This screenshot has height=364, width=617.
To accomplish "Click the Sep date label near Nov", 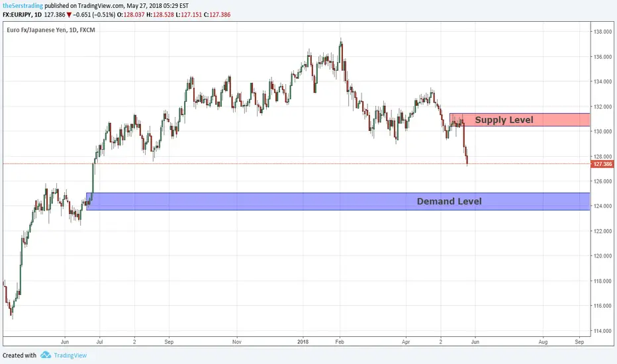I will coord(169,342).
